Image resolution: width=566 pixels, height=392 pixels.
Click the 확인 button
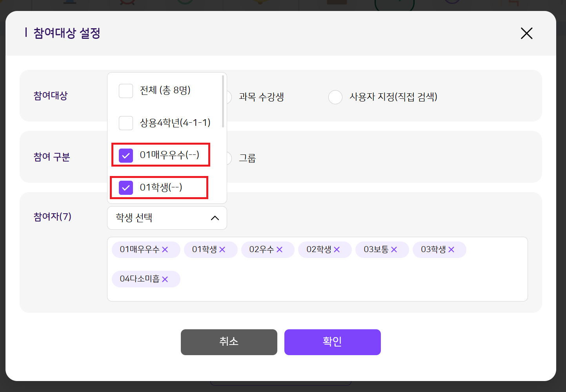pyautogui.click(x=332, y=342)
